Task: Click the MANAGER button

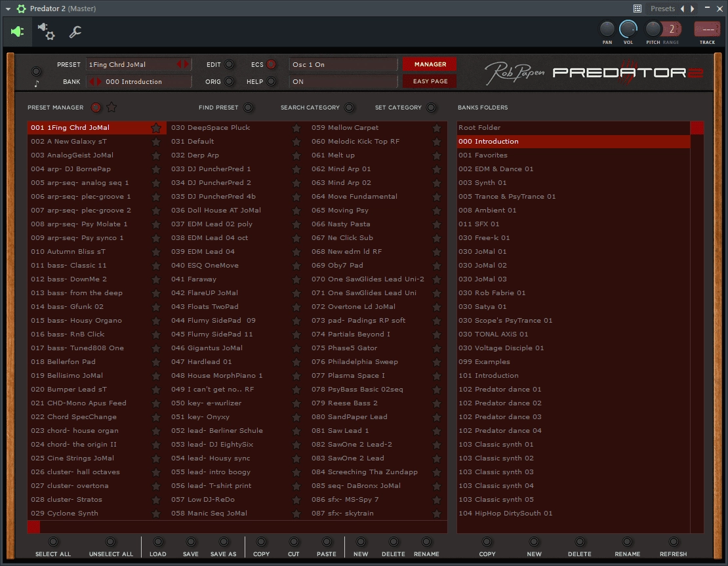Action: click(430, 64)
